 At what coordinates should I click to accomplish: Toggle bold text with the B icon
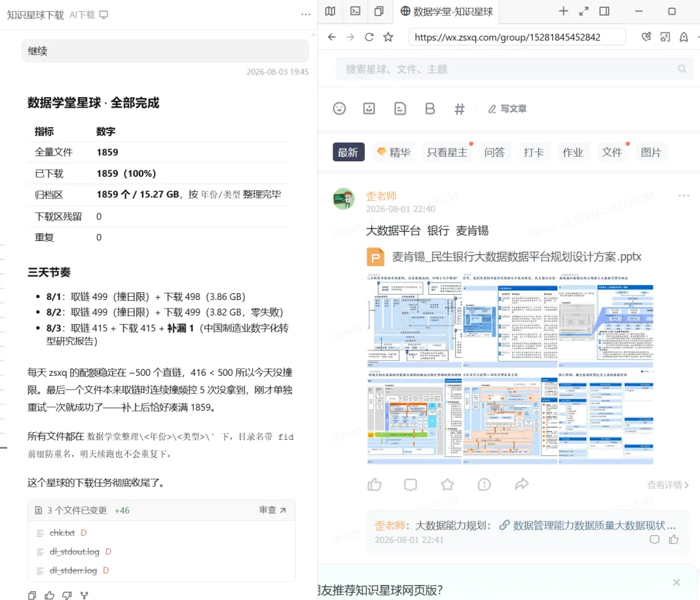pos(430,108)
